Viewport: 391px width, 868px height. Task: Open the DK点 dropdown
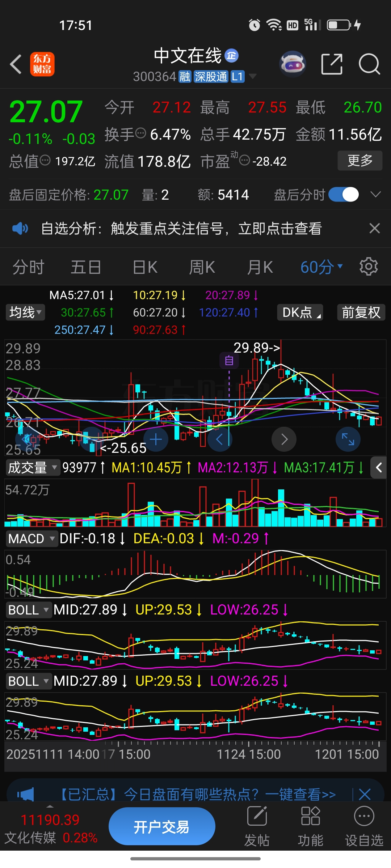pos(300,312)
